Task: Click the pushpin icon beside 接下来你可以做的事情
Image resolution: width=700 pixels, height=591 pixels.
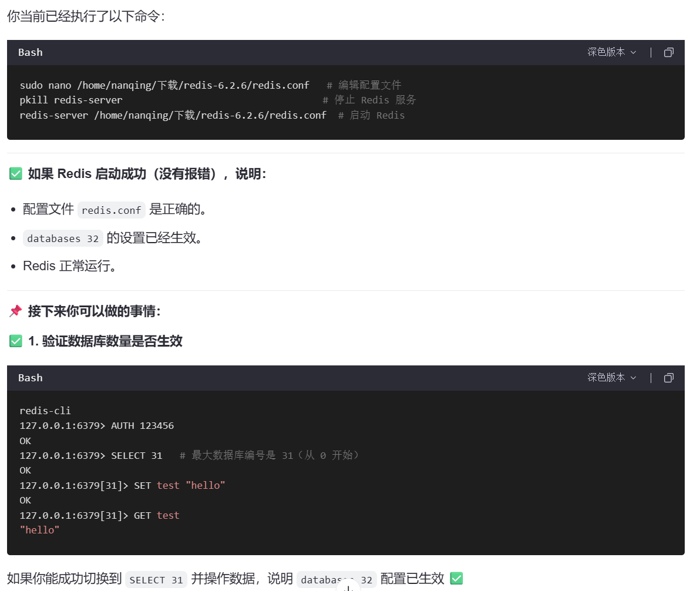Action: (16, 311)
